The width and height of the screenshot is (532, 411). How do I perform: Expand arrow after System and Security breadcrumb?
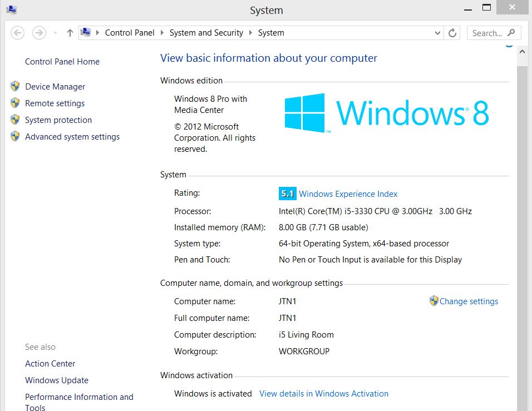251,33
